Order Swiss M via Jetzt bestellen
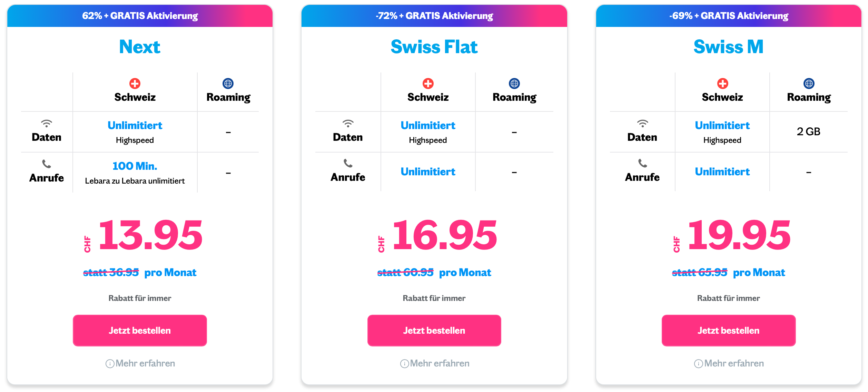 [x=729, y=330]
